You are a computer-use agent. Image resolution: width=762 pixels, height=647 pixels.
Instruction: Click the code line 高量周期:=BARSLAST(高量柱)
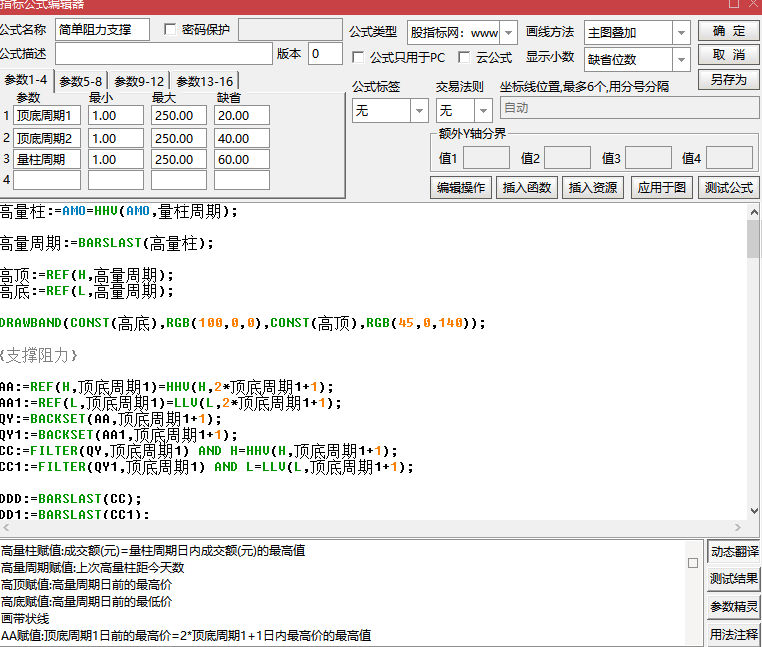click(107, 243)
